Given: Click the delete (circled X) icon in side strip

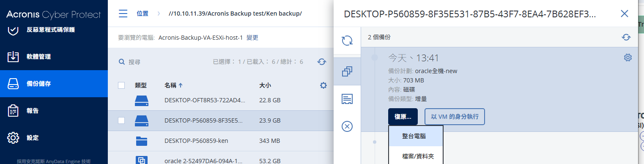Looking at the screenshot, I should 347,126.
